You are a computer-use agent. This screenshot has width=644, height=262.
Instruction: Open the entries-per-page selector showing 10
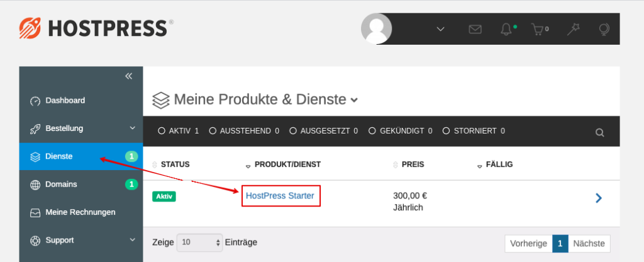pyautogui.click(x=199, y=242)
